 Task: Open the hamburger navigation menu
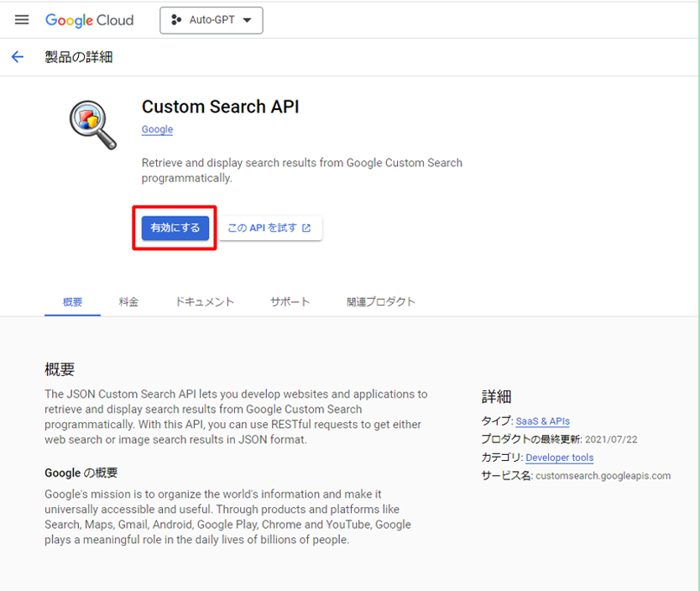click(x=22, y=20)
